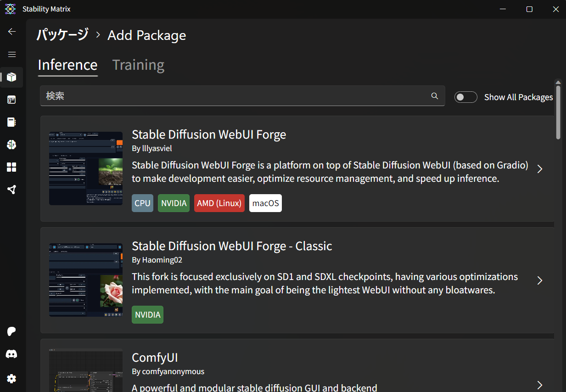
Task: Open the four-squares grid sidebar icon
Action: pos(12,167)
